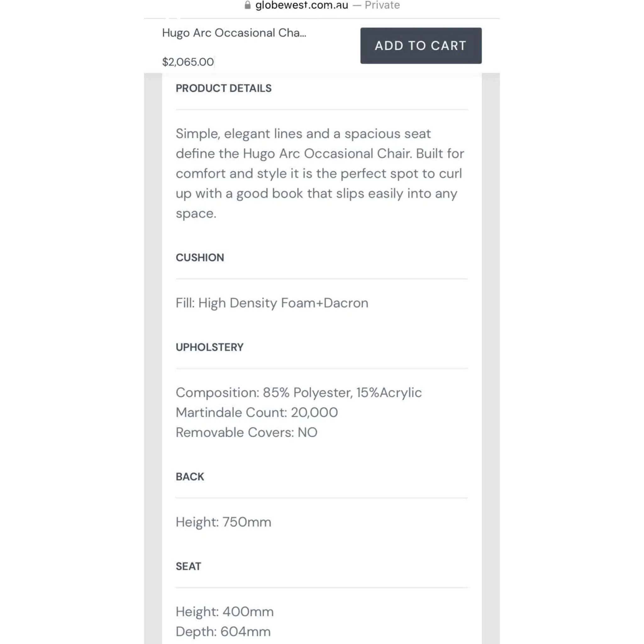Click the CUSHION section heading
This screenshot has width=644, height=644.
tap(200, 258)
